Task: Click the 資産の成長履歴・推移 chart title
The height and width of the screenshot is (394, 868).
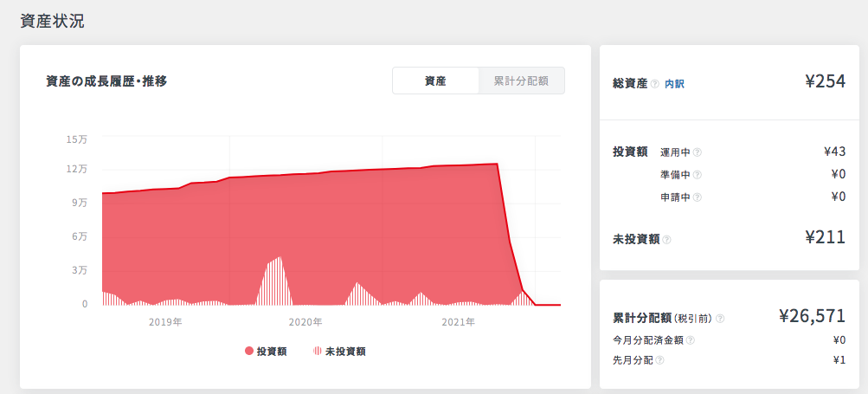Action: click(106, 81)
